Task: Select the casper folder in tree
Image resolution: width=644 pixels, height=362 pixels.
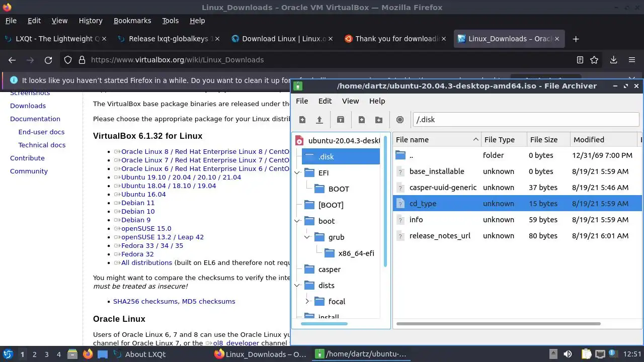Action: pyautogui.click(x=330, y=269)
